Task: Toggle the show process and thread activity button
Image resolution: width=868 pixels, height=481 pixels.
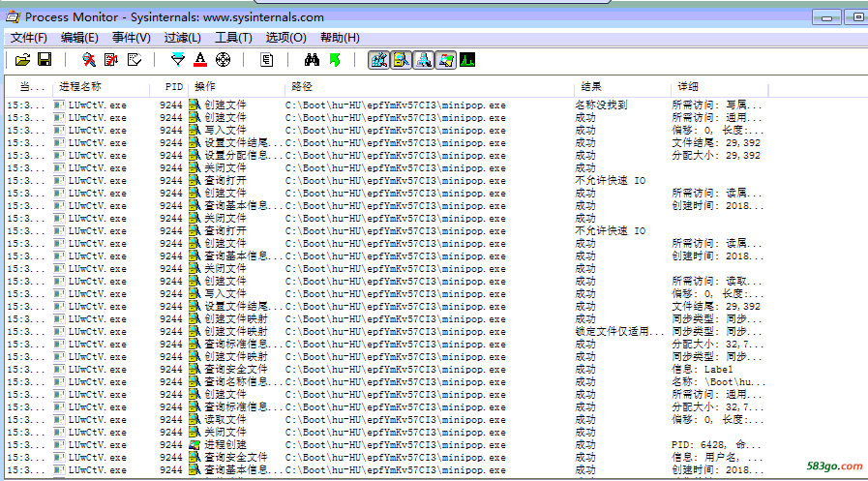Action: coord(446,60)
